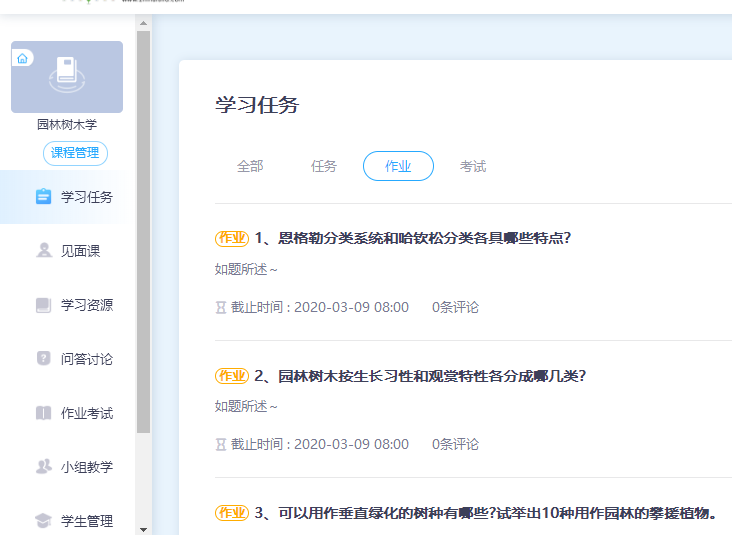Click the 学习任务 clipboard icon

click(43, 197)
